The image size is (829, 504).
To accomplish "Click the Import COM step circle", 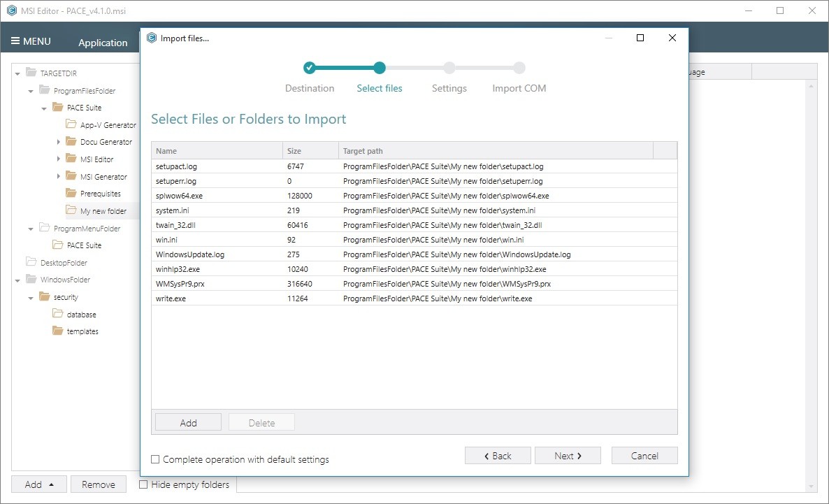I will 519,68.
